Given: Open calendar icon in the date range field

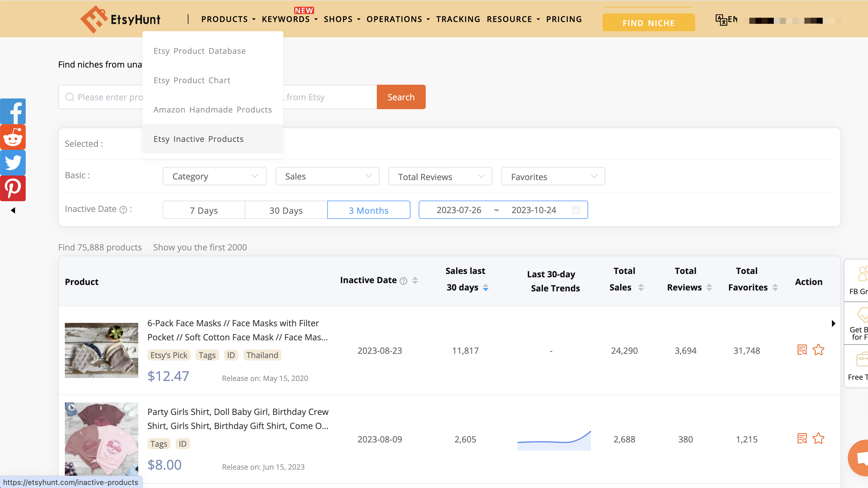Looking at the screenshot, I should tap(576, 210).
